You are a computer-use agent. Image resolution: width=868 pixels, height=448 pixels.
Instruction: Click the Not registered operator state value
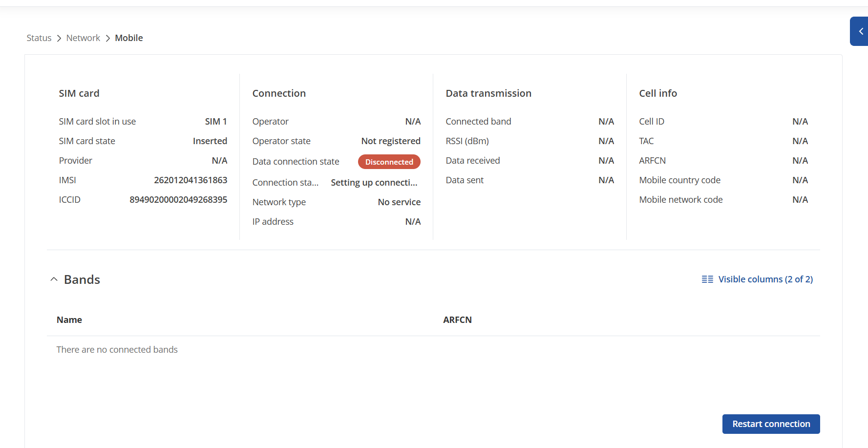pyautogui.click(x=391, y=141)
